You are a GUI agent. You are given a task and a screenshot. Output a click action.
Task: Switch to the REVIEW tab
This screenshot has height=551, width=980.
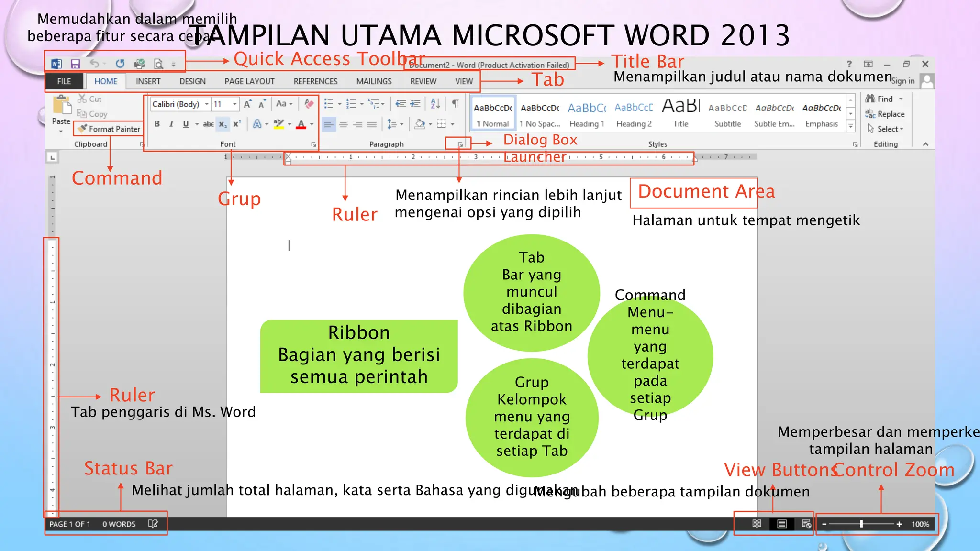click(x=423, y=81)
